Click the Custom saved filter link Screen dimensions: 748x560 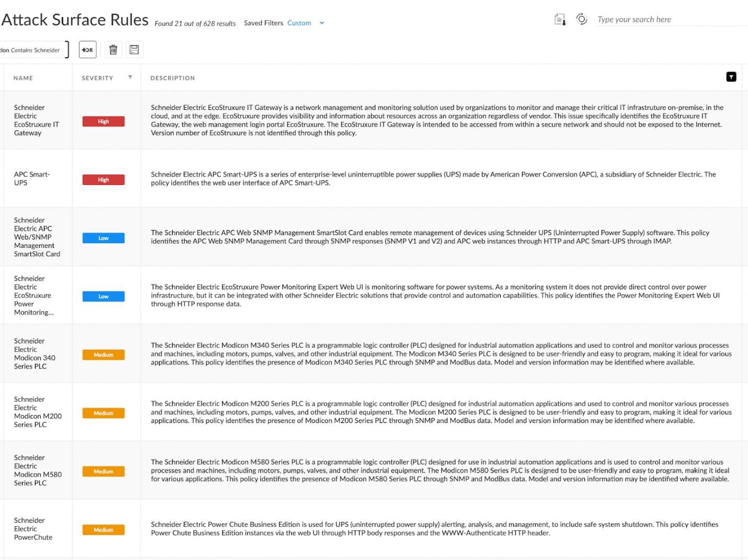(x=299, y=23)
